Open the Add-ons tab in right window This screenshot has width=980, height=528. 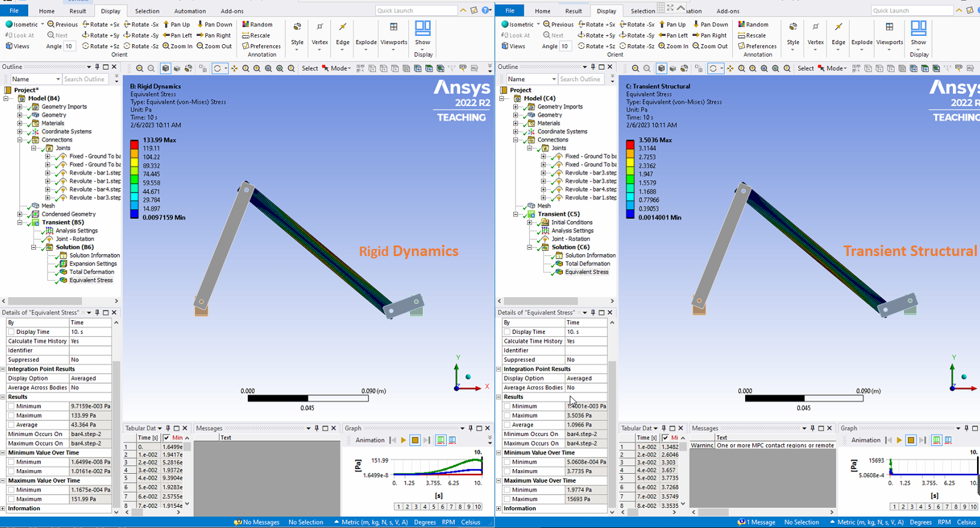[x=727, y=11]
